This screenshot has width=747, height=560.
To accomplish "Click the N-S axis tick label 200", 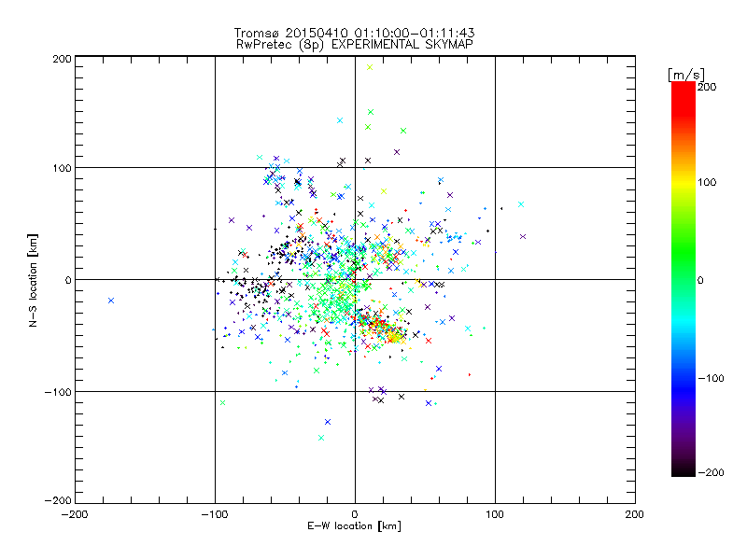I will 62,59.
